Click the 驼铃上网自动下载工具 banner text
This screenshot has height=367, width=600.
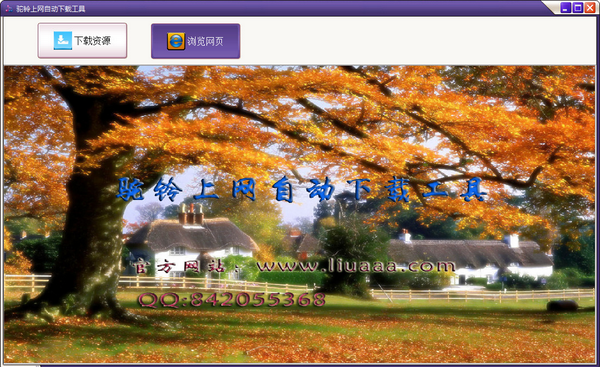point(302,189)
